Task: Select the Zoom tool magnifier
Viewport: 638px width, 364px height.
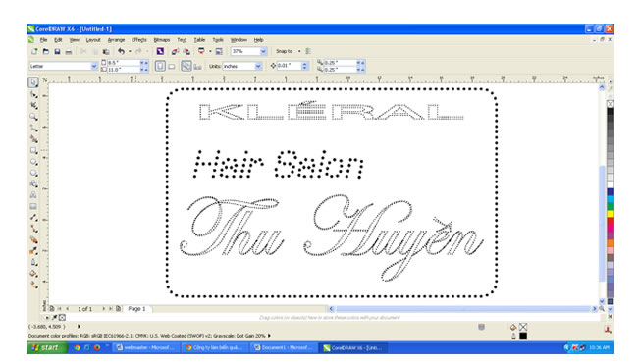Action: click(x=33, y=117)
